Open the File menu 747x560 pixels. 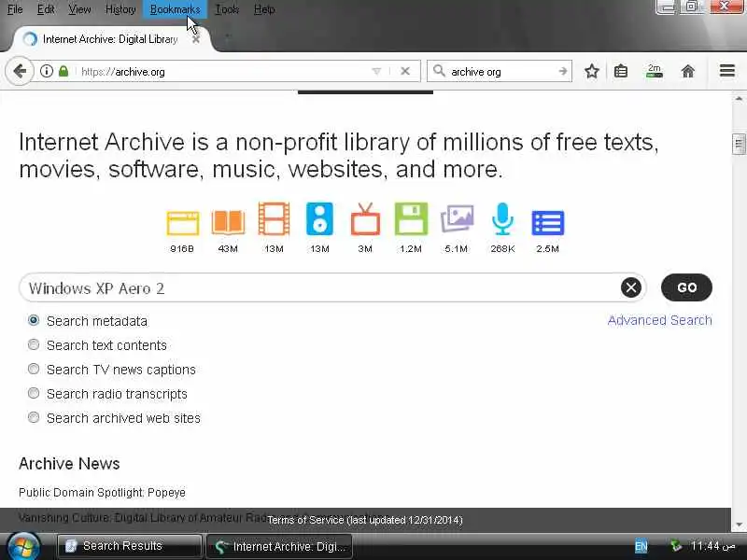(x=15, y=9)
